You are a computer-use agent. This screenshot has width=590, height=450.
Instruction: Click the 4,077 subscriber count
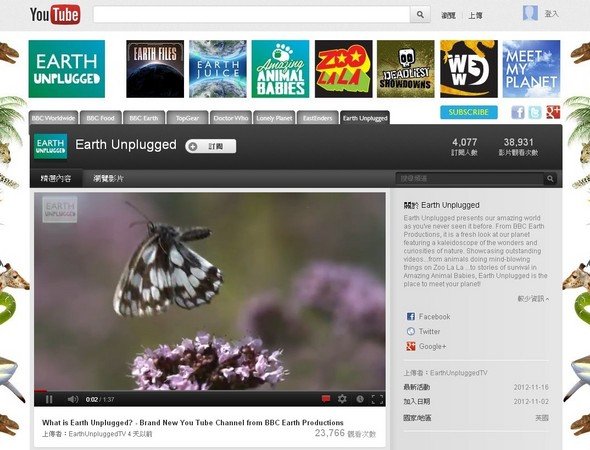click(x=465, y=142)
